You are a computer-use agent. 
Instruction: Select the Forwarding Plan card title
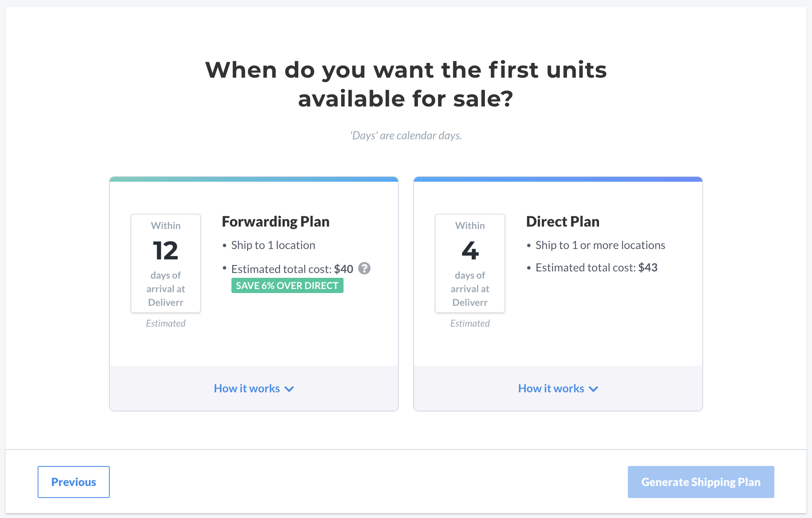pyautogui.click(x=275, y=221)
